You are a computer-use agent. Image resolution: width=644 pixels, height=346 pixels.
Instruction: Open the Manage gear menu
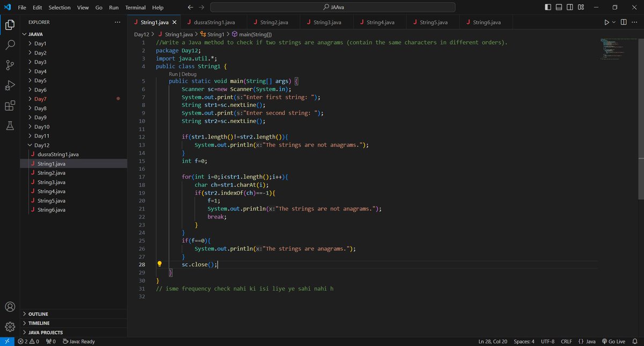click(x=10, y=327)
